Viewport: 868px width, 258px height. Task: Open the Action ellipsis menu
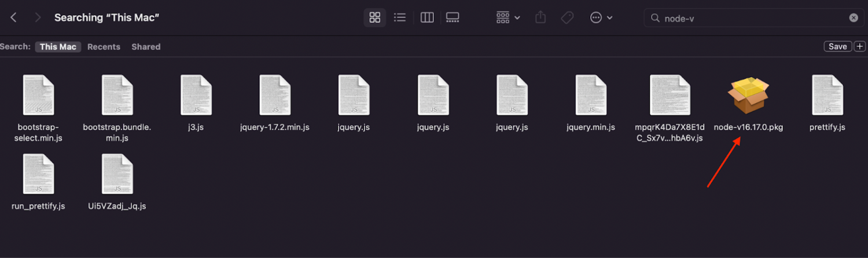pyautogui.click(x=601, y=17)
